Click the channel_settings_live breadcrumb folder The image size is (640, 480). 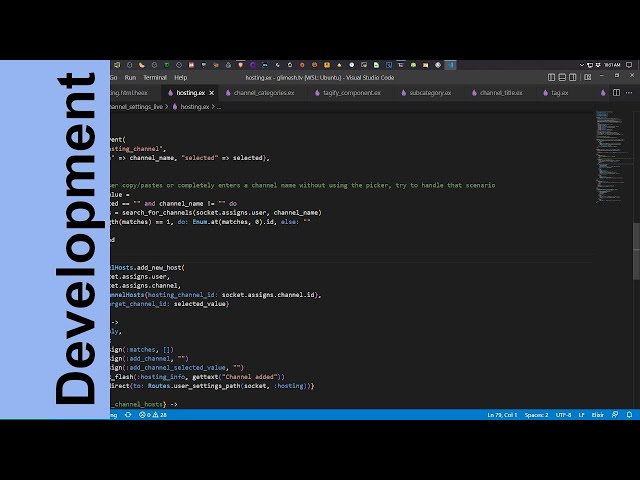tap(136, 107)
